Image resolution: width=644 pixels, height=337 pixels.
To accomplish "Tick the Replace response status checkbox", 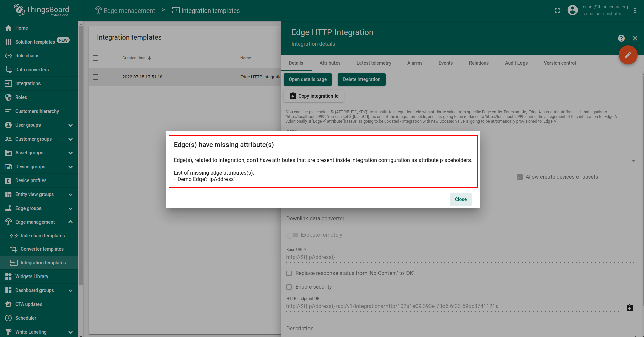I will 289,273.
